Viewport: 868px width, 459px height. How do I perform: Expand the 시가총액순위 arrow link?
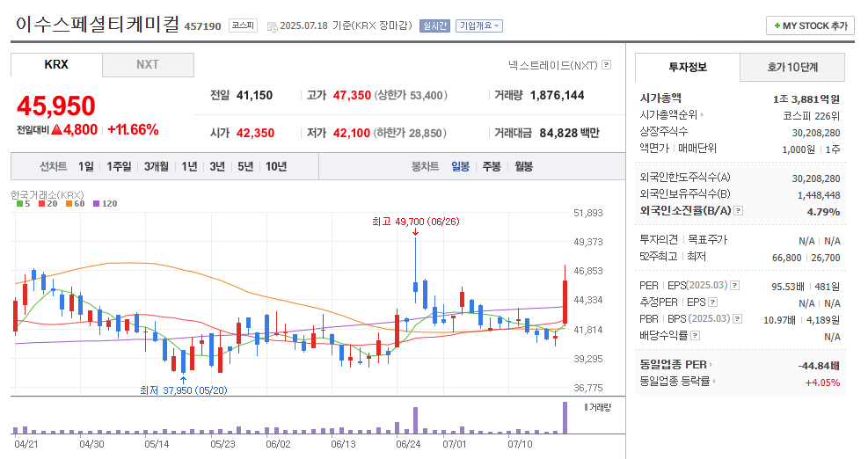click(702, 114)
